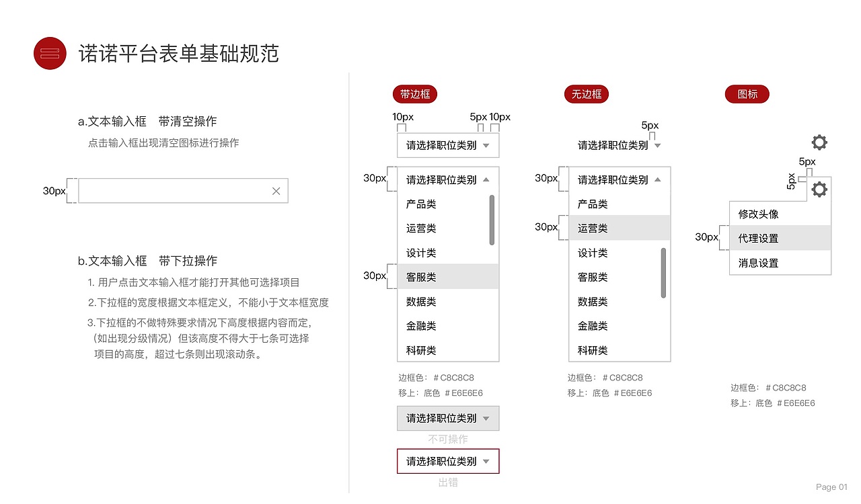Screen dimensions: 861x504
Task: Click the clear X icon in text input
Action: 276,191
